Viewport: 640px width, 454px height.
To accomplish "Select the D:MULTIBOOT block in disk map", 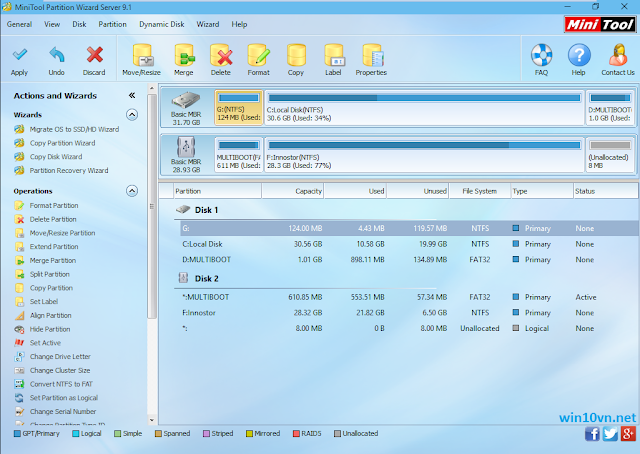I will coord(610,108).
